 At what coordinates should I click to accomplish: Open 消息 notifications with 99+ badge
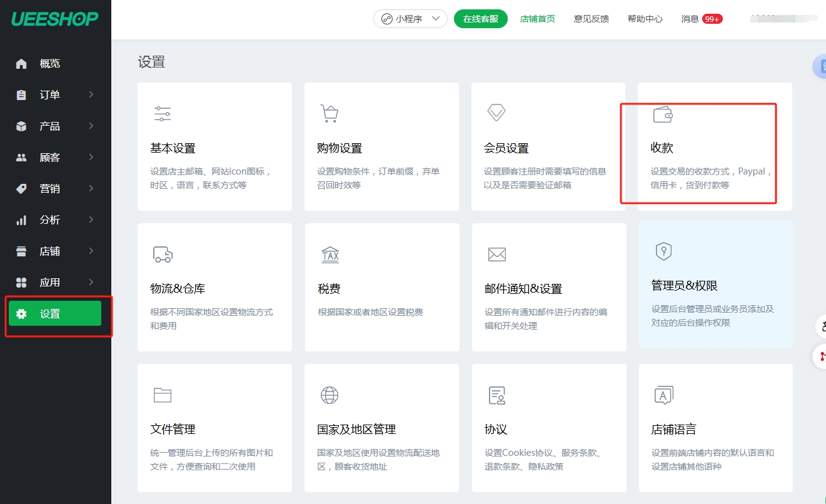702,19
